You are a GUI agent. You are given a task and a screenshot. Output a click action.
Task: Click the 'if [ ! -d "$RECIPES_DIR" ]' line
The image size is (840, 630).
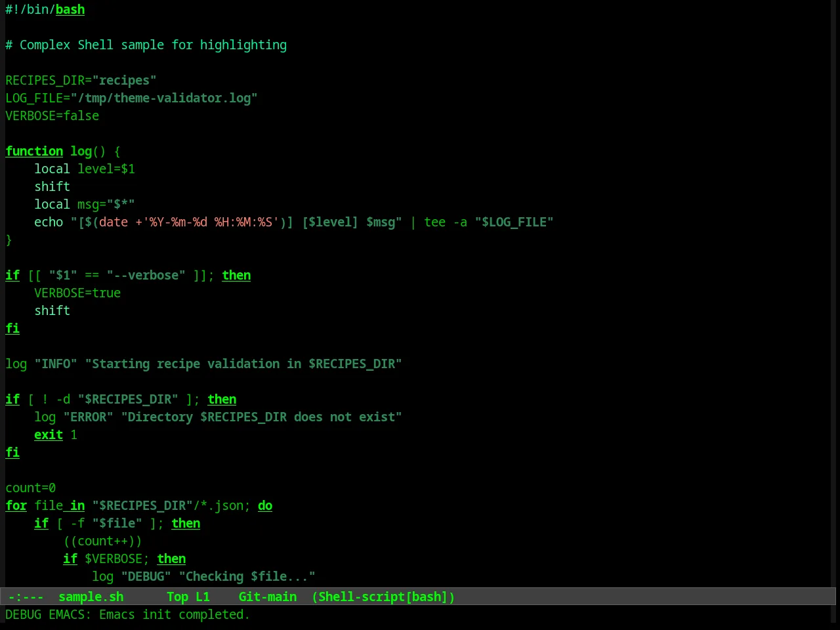[x=121, y=399]
